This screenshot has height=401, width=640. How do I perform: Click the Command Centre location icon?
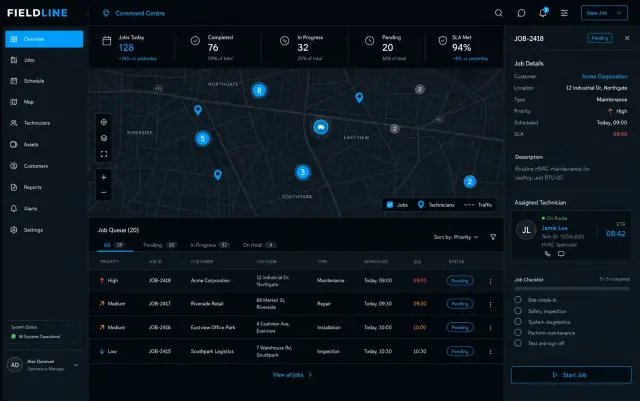coord(106,13)
